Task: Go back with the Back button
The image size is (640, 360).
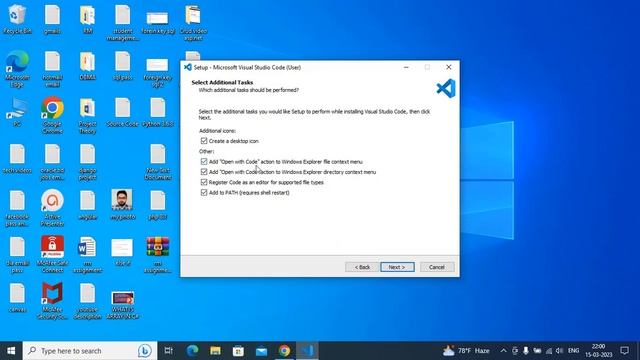Action: click(x=362, y=267)
